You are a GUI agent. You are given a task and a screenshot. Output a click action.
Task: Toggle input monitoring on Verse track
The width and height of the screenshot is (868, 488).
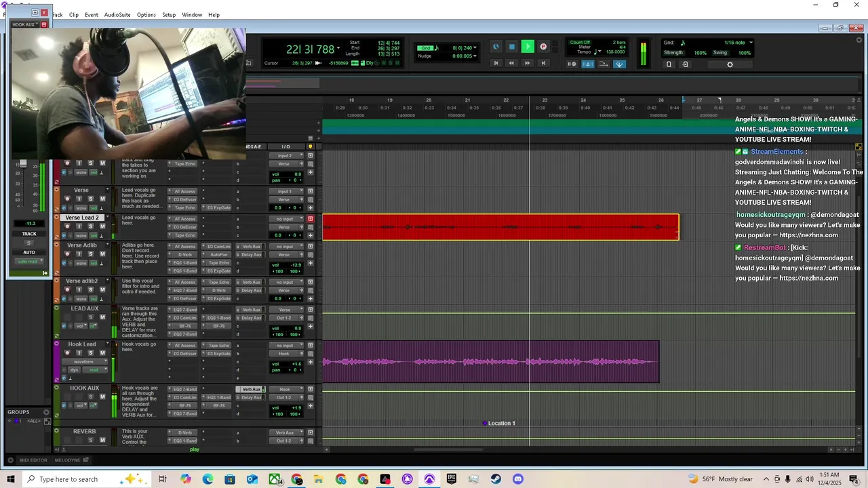point(79,199)
